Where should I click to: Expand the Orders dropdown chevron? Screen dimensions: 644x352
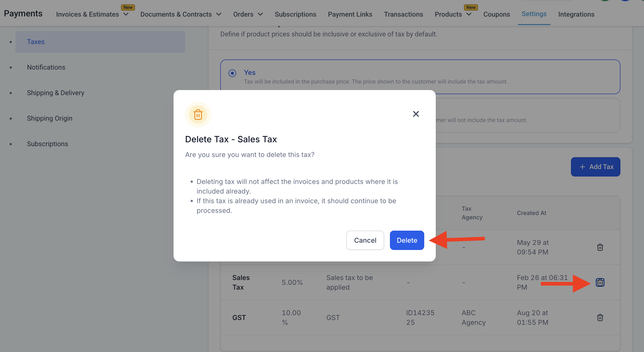tap(260, 14)
